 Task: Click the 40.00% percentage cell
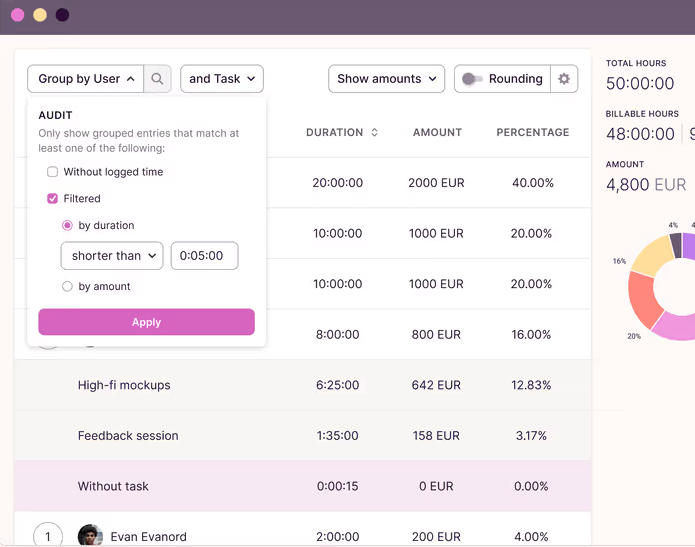[533, 183]
